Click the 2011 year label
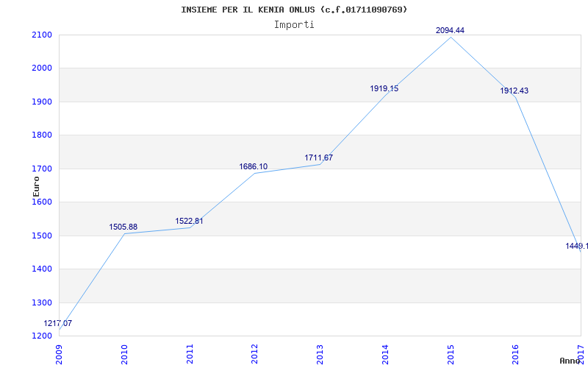The image size is (588, 368). 190,354
